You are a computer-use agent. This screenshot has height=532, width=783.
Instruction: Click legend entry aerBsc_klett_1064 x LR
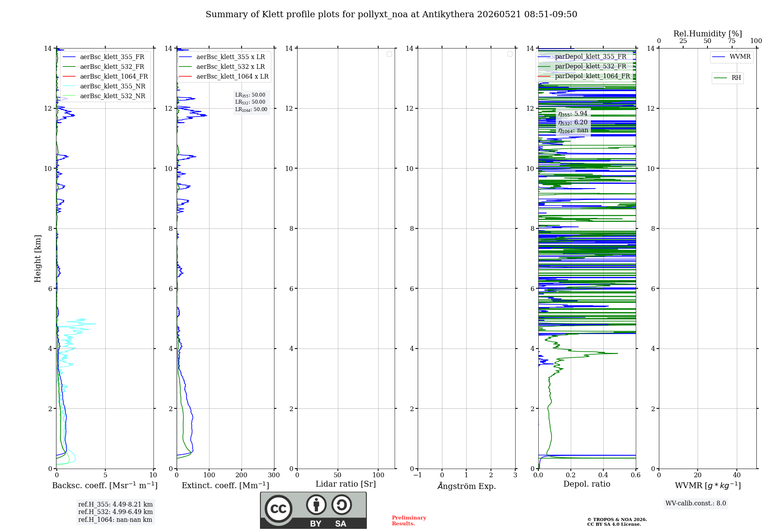224,76
